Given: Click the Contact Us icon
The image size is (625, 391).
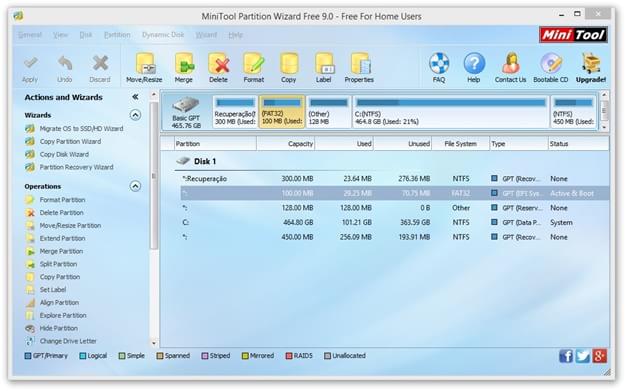Looking at the screenshot, I should 511,63.
